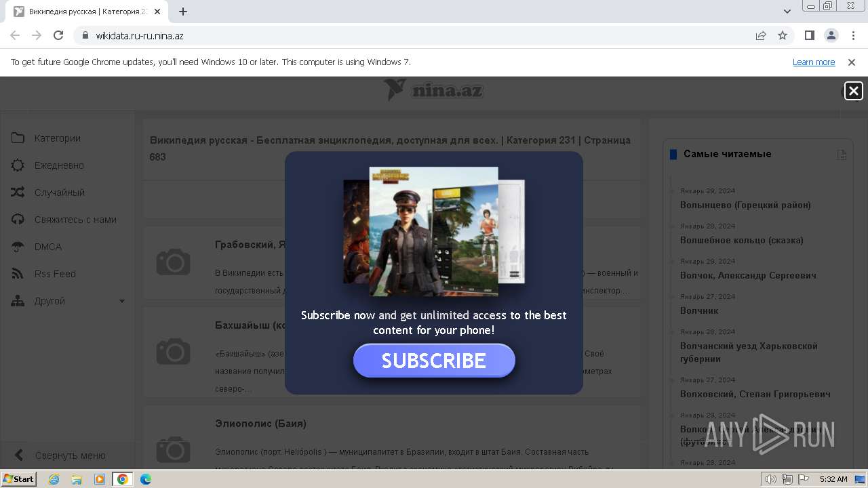Click the PUBG game image in the ad
868x488 pixels.
click(x=434, y=232)
